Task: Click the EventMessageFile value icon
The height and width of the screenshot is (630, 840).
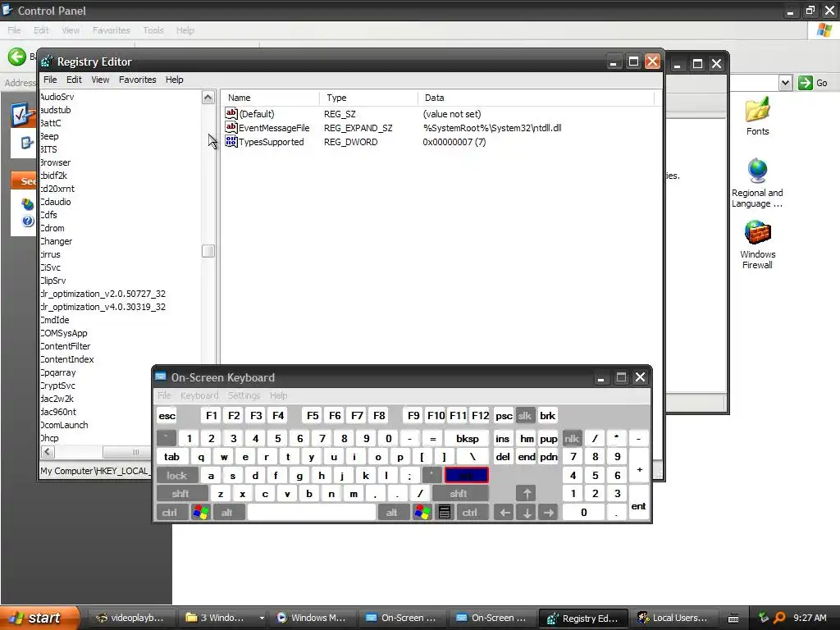Action: click(x=231, y=127)
